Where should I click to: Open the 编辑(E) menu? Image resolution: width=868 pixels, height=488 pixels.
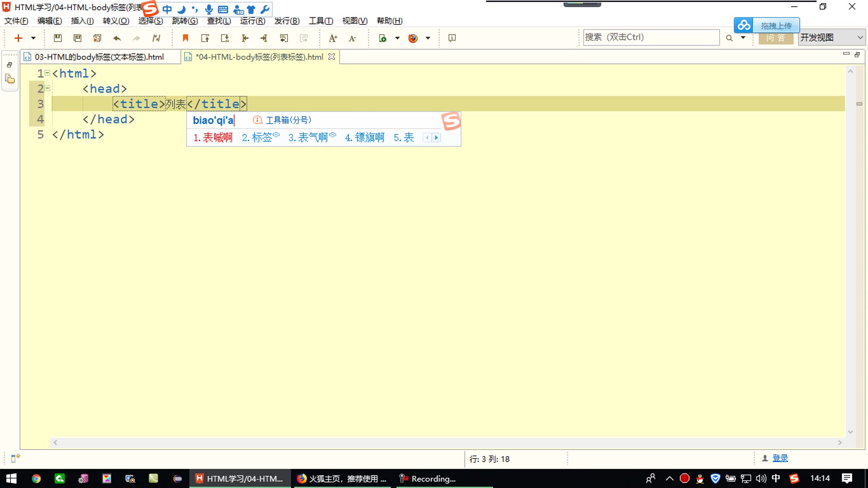(x=49, y=21)
